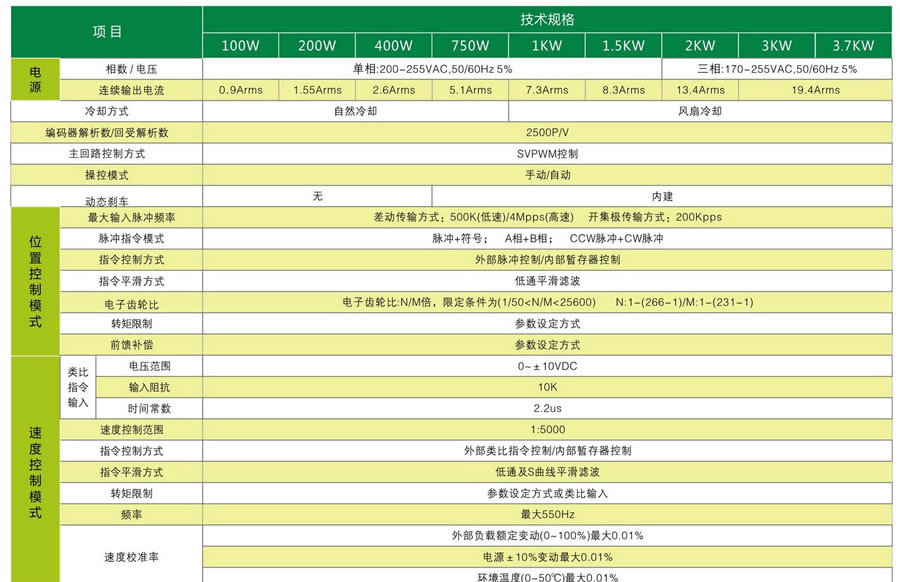The image size is (900, 582).
Task: Select the 750W column header
Action: coord(470,45)
